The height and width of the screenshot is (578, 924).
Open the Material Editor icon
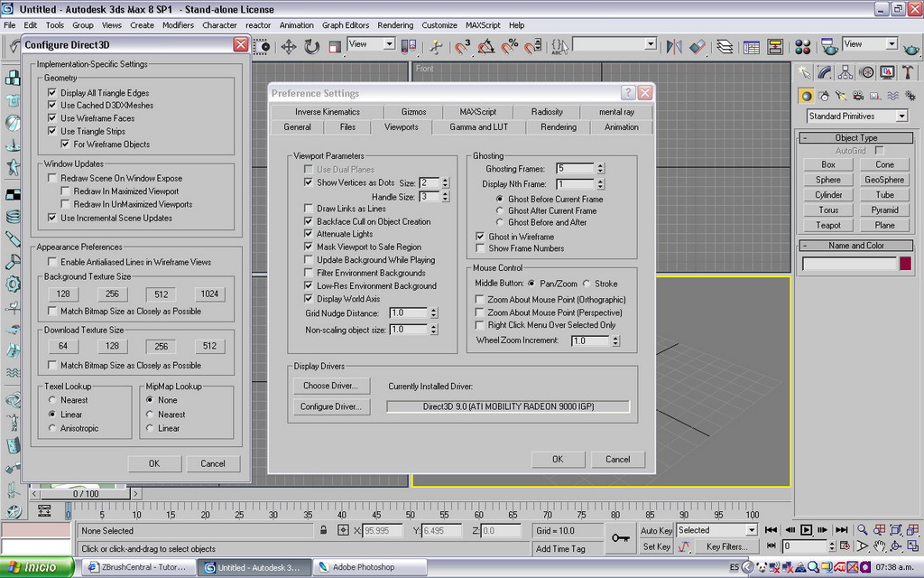pos(803,46)
